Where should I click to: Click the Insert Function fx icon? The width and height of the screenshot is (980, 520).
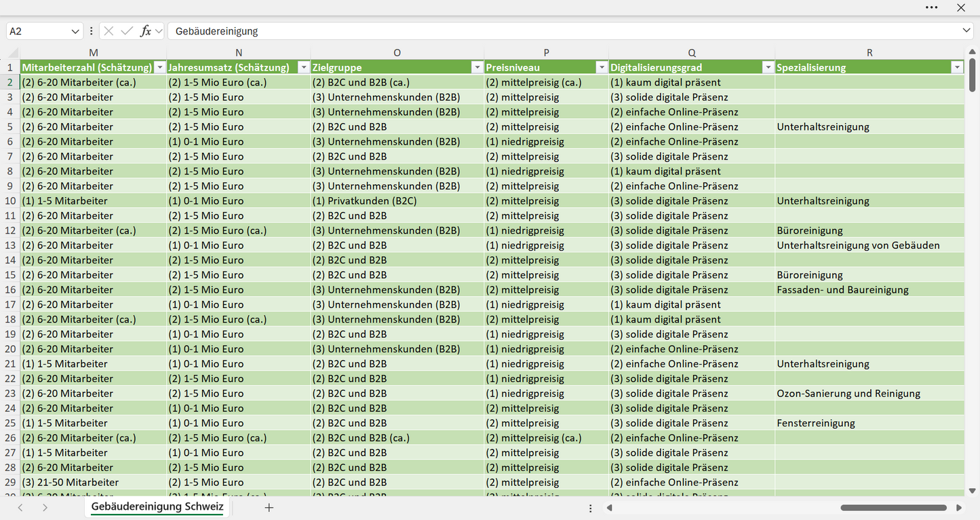pyautogui.click(x=145, y=31)
